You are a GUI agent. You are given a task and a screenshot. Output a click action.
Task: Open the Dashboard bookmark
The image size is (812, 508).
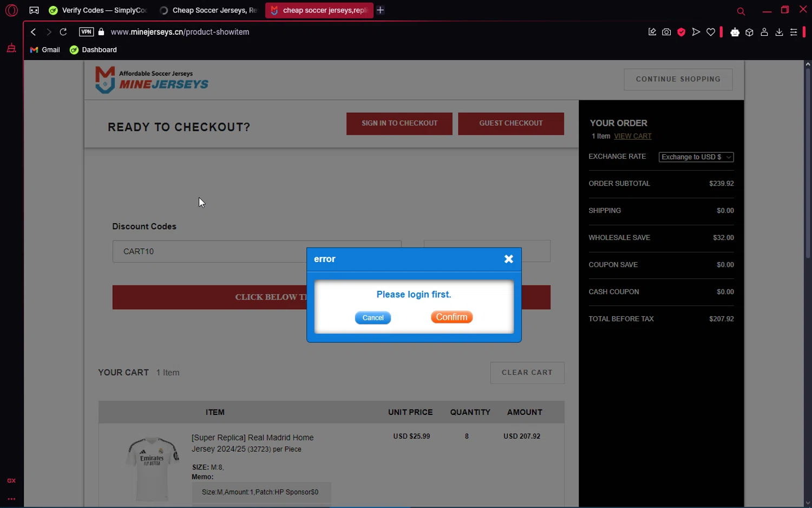[x=93, y=50]
